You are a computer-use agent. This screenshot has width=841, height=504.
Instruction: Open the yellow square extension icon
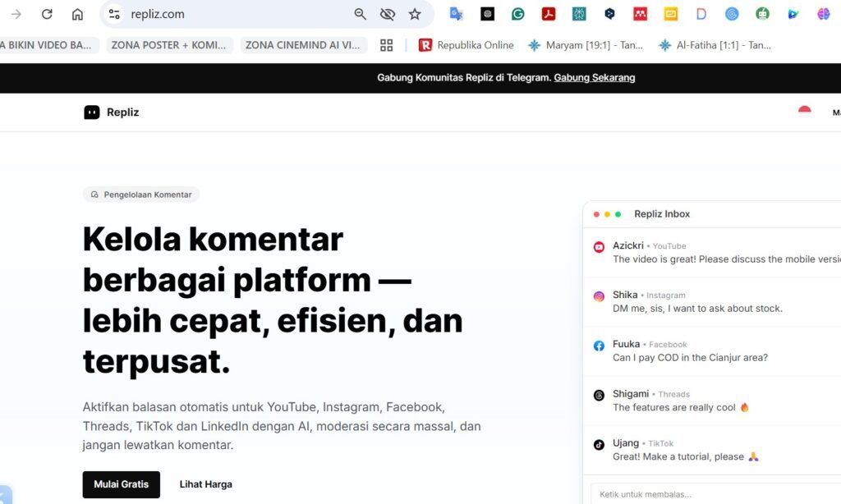[x=670, y=14]
